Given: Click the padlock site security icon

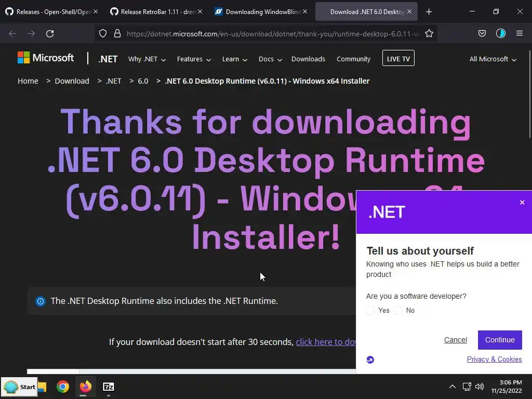Looking at the screenshot, I should click(117, 34).
